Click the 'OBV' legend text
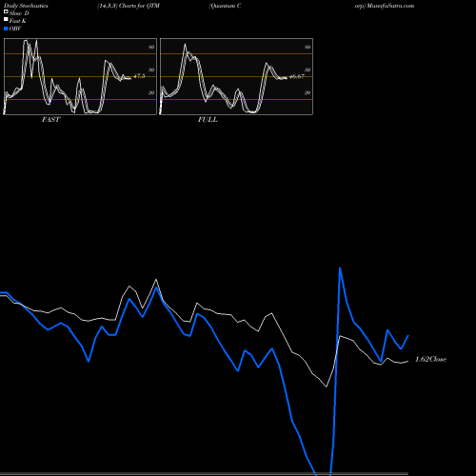Viewport: 476px width, 476px height. (x=15, y=29)
